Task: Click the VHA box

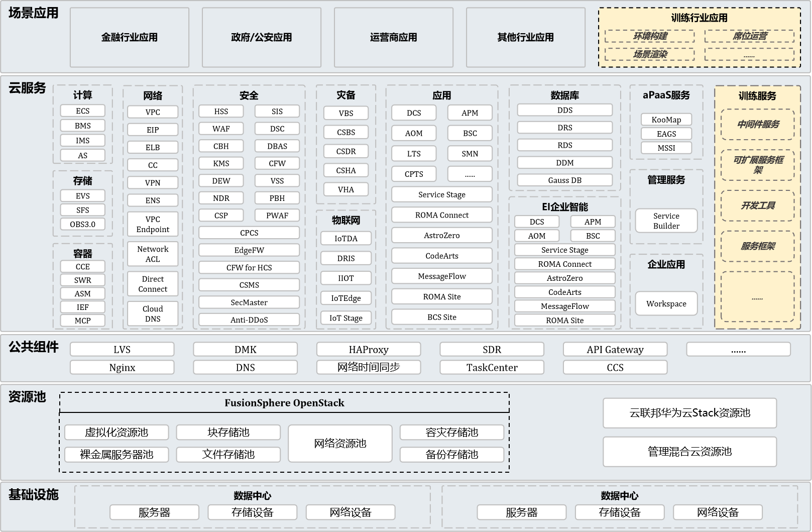Action: 346,189
